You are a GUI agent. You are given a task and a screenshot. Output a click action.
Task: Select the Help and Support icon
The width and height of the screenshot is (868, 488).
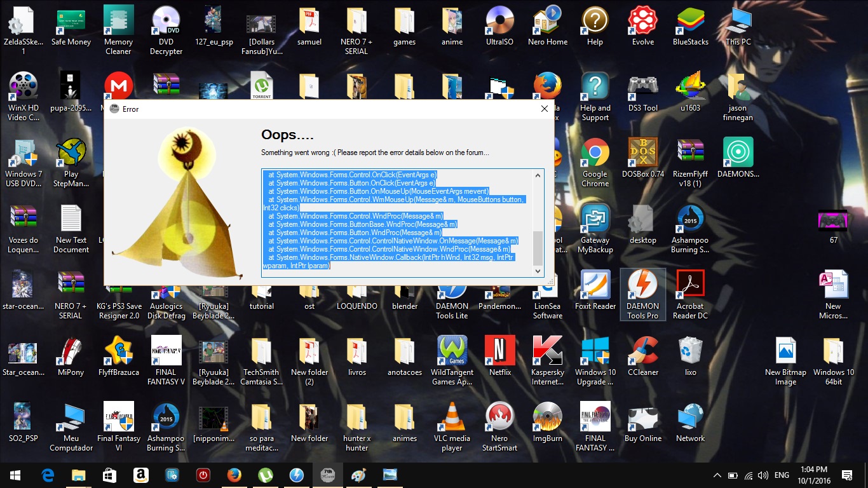pos(595,97)
